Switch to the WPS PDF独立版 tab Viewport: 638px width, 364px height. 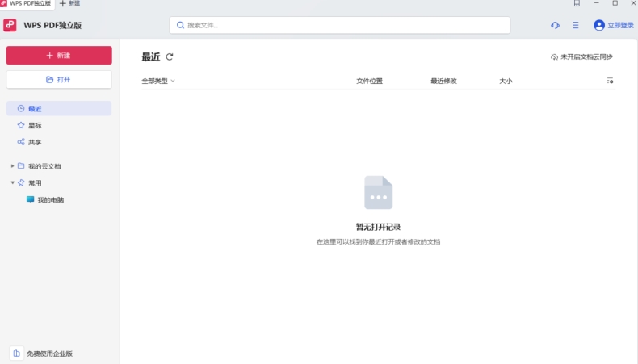(x=27, y=3)
